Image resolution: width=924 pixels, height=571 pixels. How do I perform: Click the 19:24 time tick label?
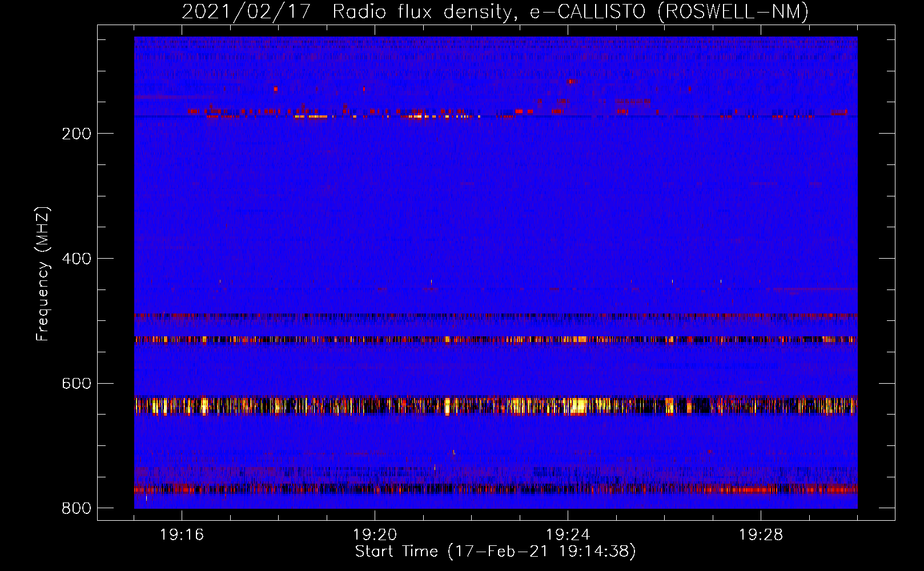pyautogui.click(x=568, y=535)
